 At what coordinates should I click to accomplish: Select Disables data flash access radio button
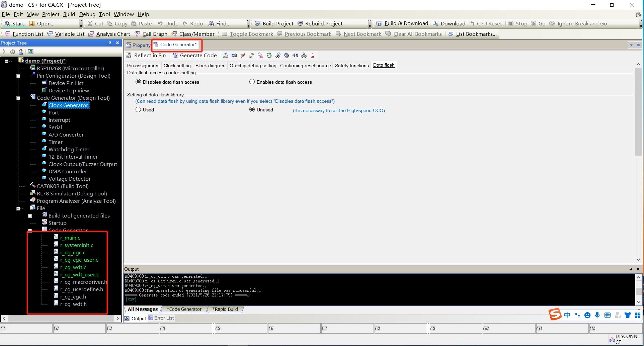coord(138,82)
